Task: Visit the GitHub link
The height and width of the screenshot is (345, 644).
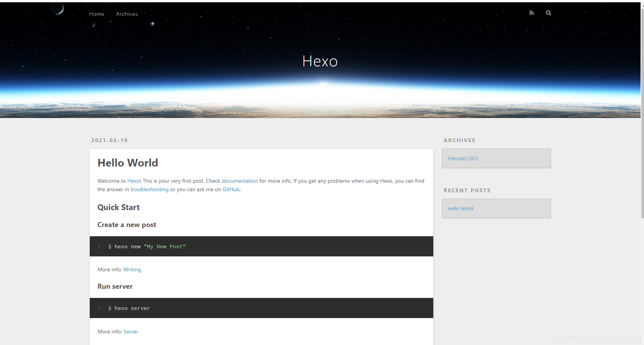Action: 231,189
